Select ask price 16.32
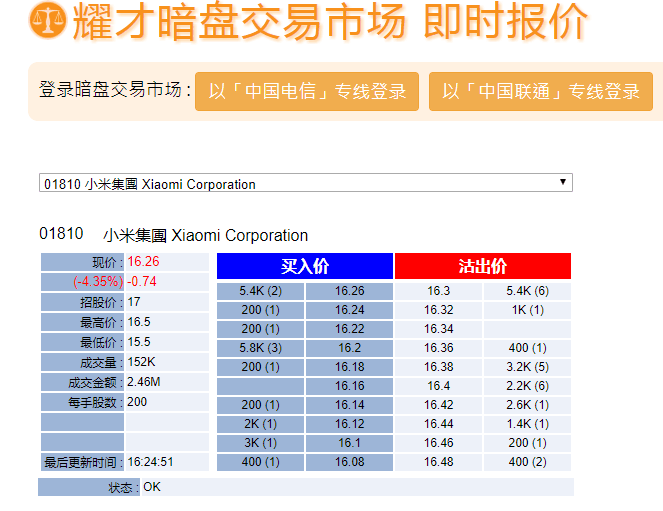This screenshot has height=511, width=663. point(438,310)
